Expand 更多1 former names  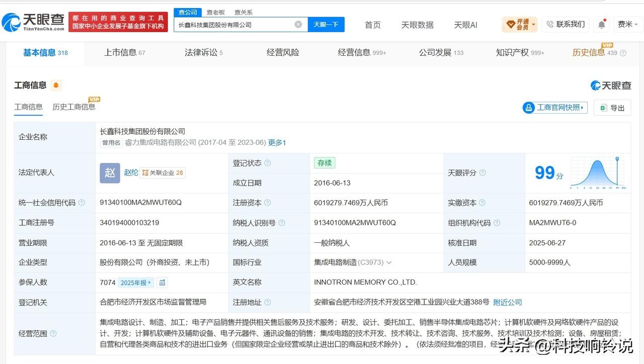pyautogui.click(x=277, y=142)
